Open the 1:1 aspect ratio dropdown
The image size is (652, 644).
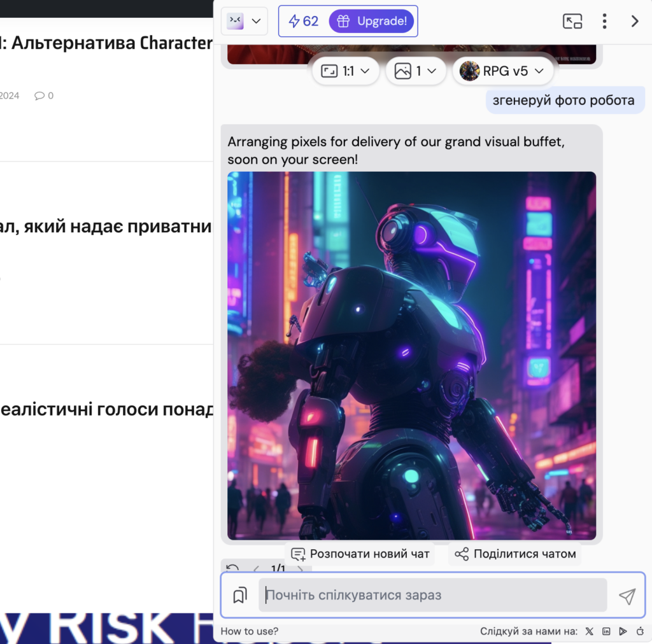pos(346,71)
